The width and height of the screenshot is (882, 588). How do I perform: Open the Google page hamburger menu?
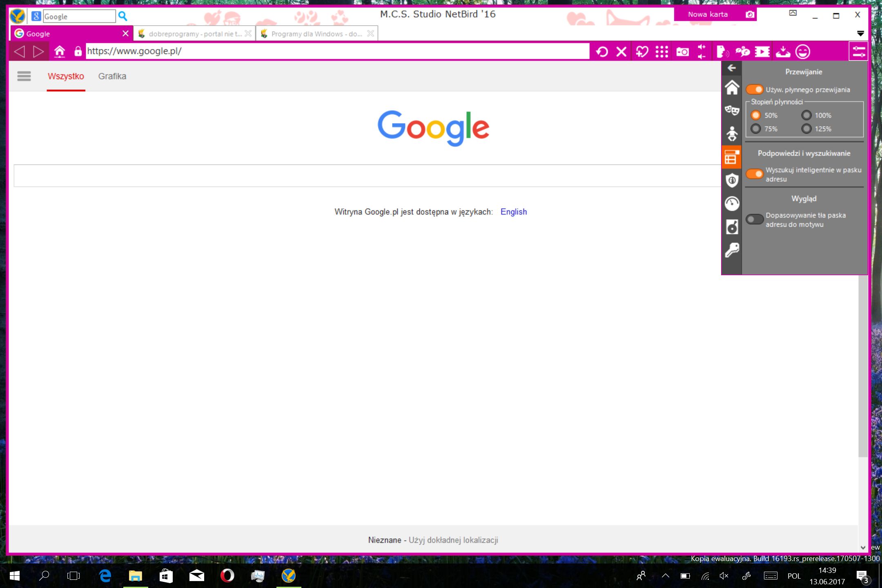click(x=24, y=76)
